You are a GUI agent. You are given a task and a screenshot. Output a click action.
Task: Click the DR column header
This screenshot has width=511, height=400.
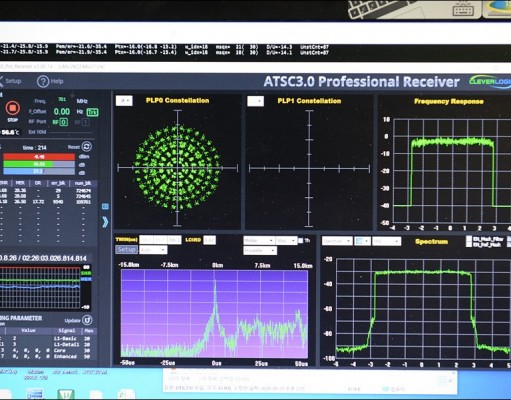(38, 183)
